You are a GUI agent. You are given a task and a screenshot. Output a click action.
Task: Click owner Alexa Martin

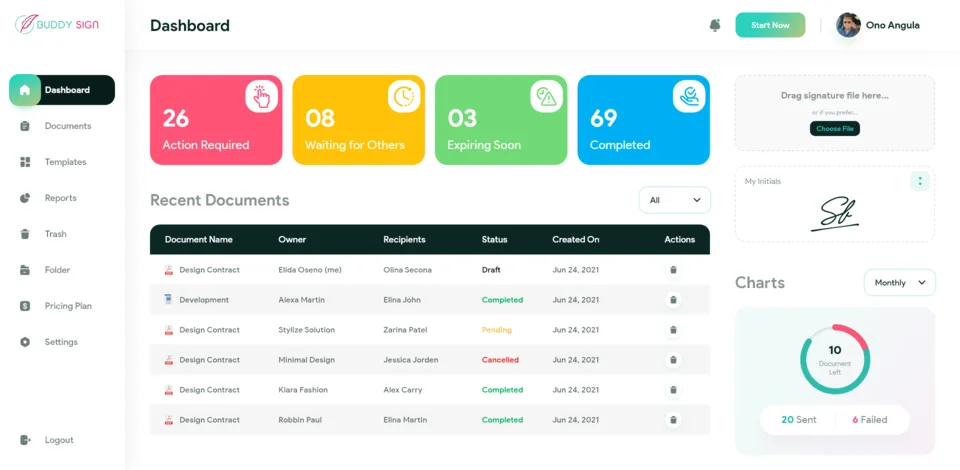[x=301, y=300]
